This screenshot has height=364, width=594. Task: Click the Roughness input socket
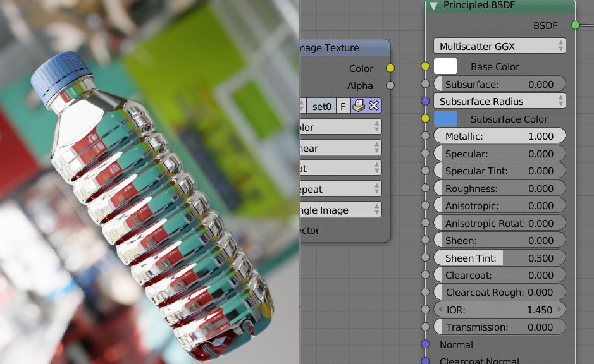[425, 188]
